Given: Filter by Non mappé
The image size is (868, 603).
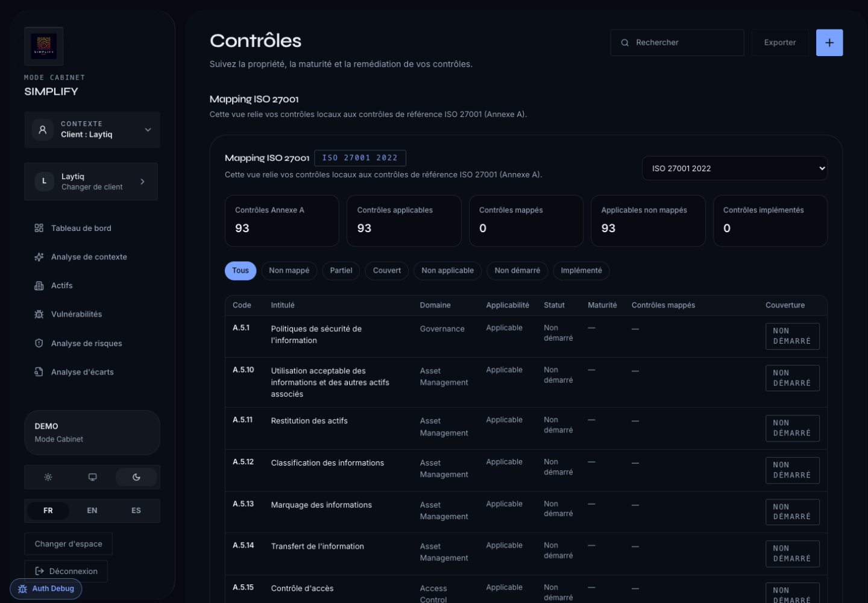Looking at the screenshot, I should coord(289,271).
